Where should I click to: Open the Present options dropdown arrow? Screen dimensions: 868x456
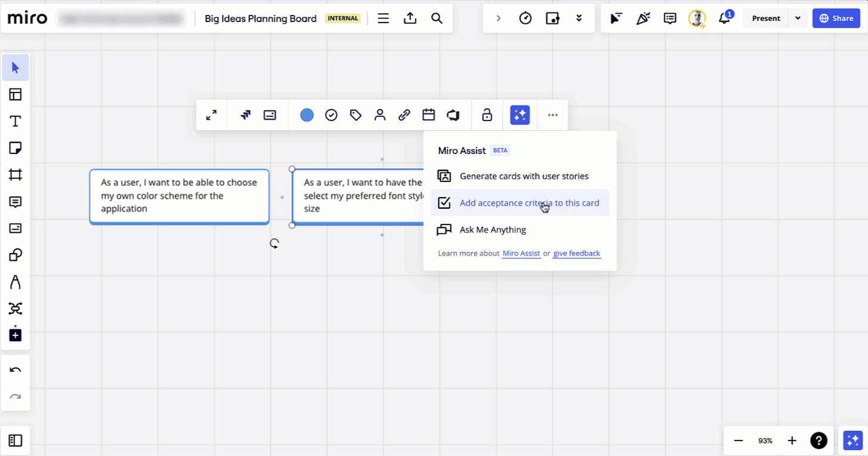click(x=798, y=19)
